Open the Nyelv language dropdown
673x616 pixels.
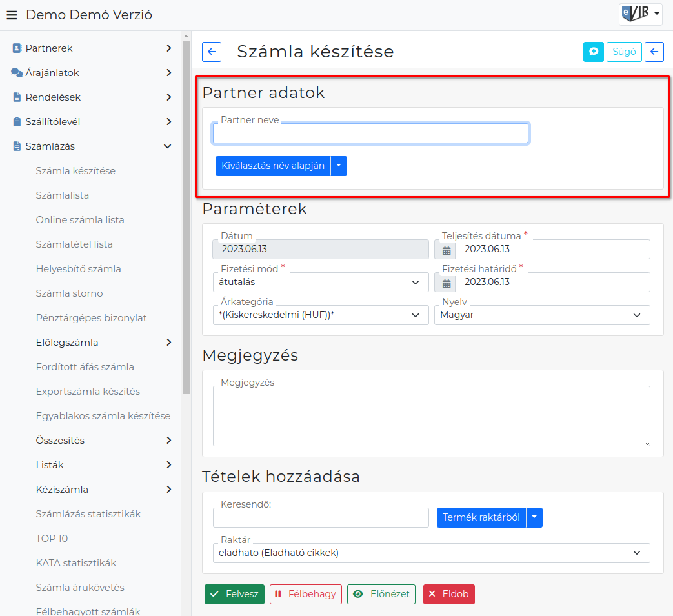[x=542, y=315]
